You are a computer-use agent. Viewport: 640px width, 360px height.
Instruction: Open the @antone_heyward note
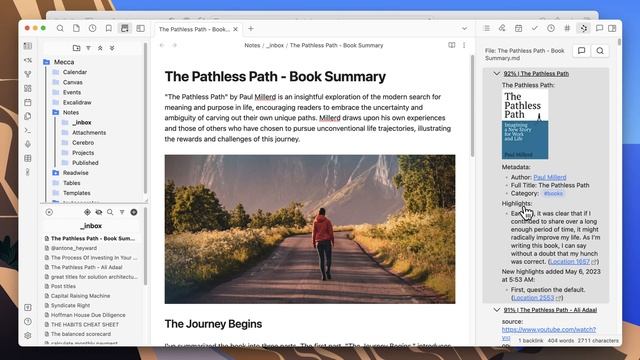tap(74, 248)
